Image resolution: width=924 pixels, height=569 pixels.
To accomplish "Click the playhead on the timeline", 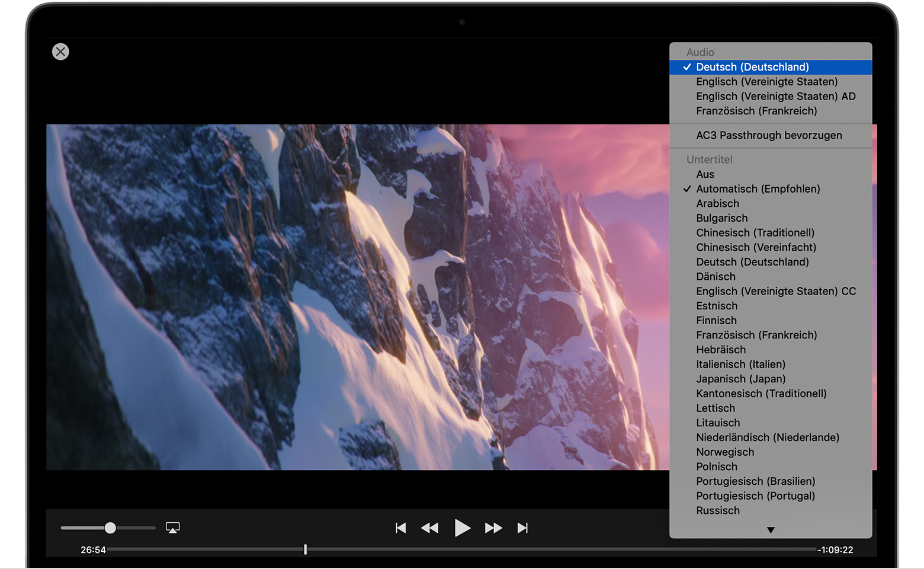I will click(x=305, y=549).
